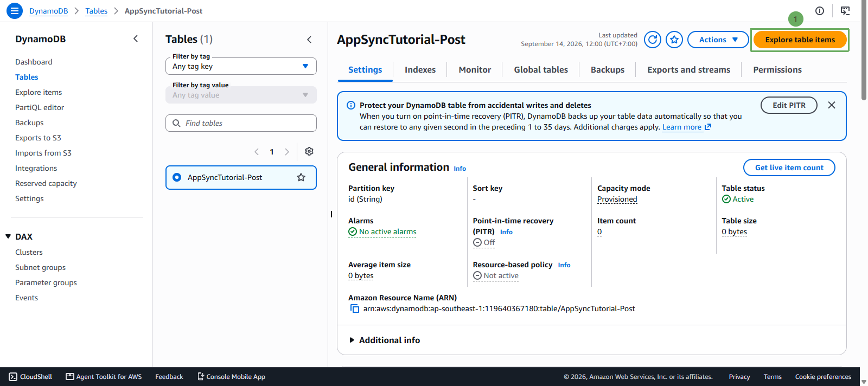Open table list preferences gear

(x=309, y=151)
